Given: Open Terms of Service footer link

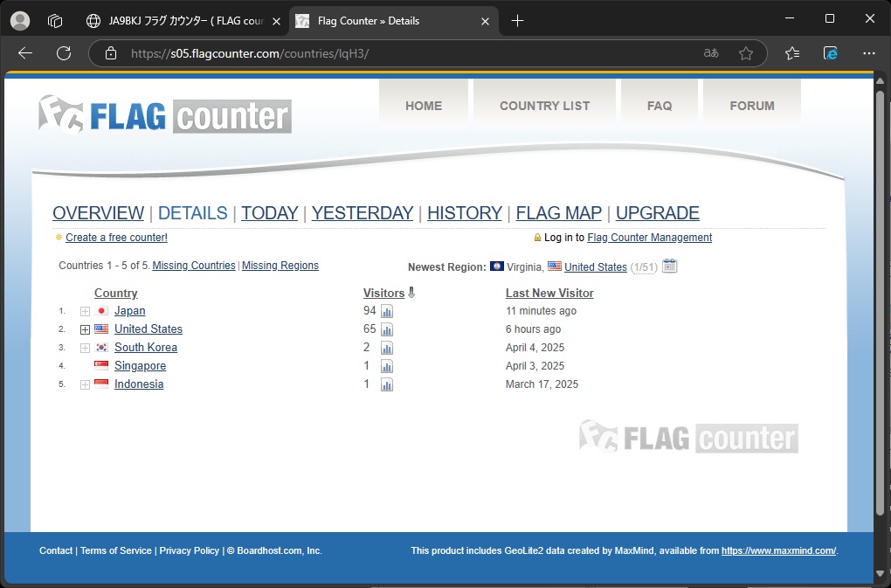Looking at the screenshot, I should coord(116,550).
